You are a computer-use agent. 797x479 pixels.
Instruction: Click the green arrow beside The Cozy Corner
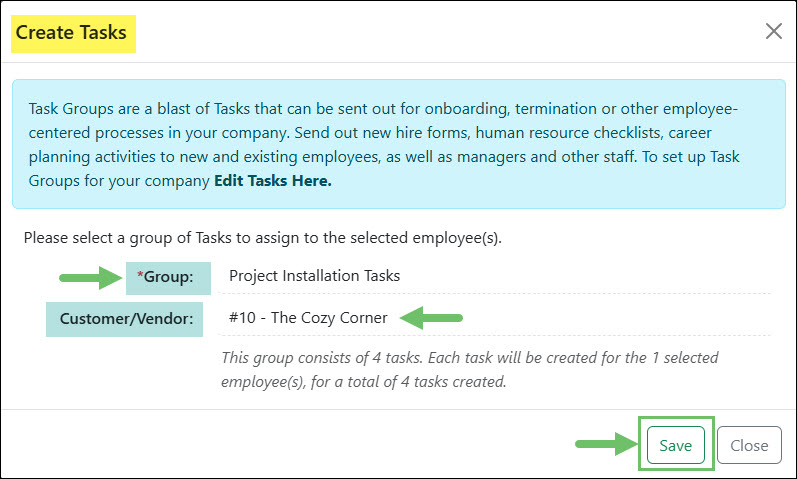point(432,318)
